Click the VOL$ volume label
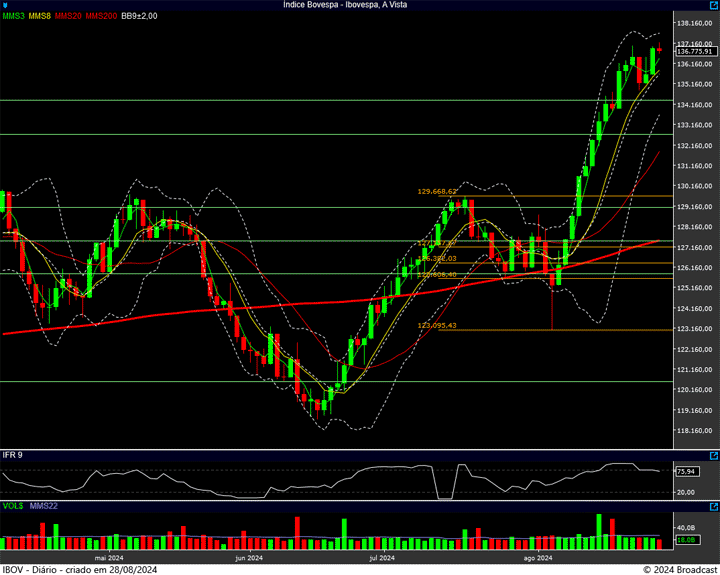This screenshot has height=575, width=720. tap(13, 507)
